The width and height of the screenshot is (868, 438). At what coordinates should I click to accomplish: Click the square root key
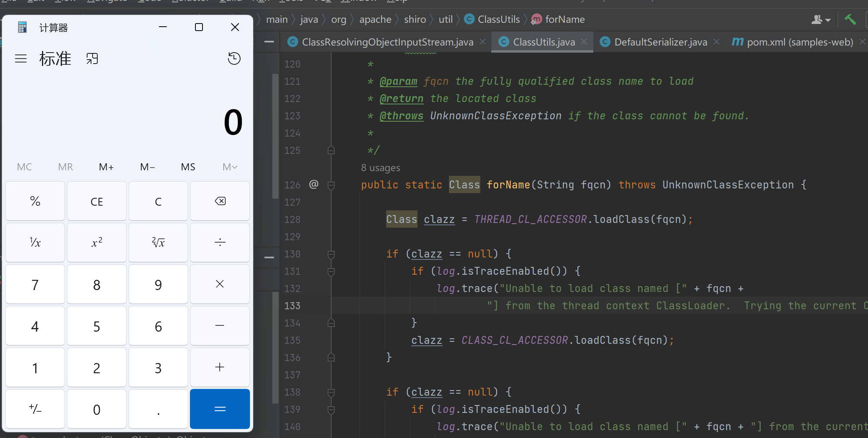tap(159, 243)
